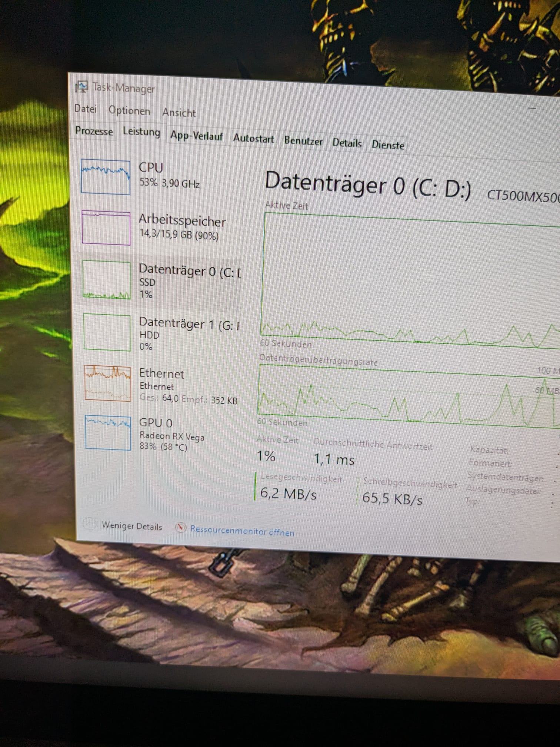
Task: Select the Arbeitsspeicher mini graph
Action: tap(106, 228)
